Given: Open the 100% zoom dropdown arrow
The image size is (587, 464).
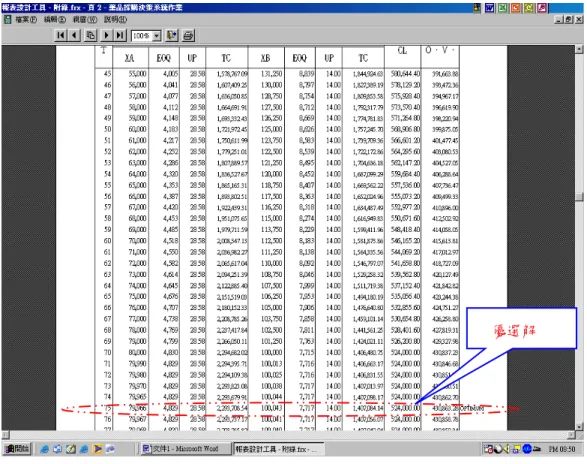Looking at the screenshot, I should point(157,36).
